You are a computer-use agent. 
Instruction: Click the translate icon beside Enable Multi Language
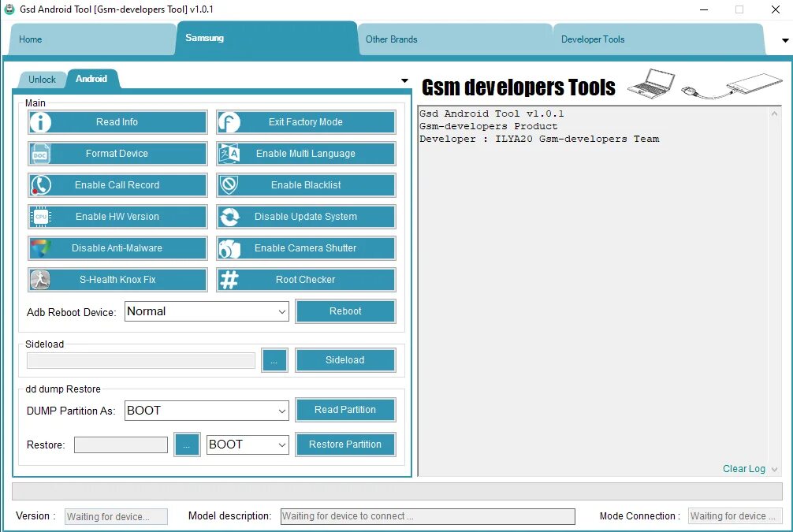coord(229,154)
